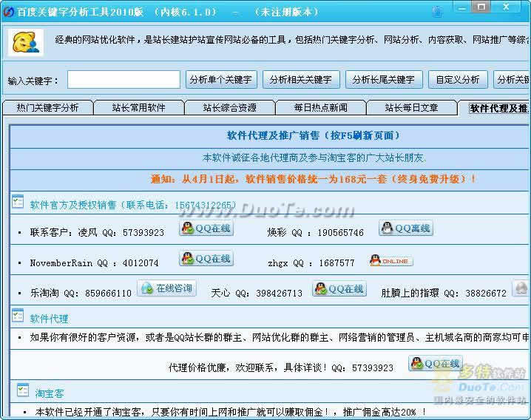
Task: Click the text 乐淘淘 QQ: 859666110
Action: (81, 293)
